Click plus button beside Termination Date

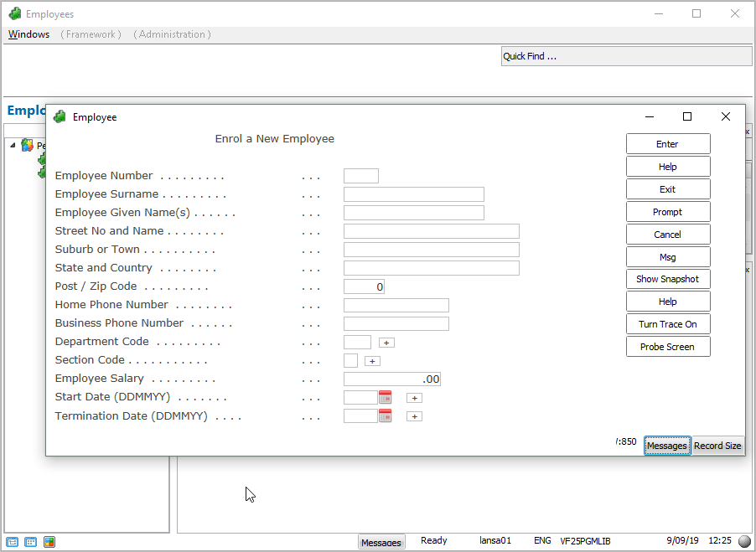click(414, 416)
